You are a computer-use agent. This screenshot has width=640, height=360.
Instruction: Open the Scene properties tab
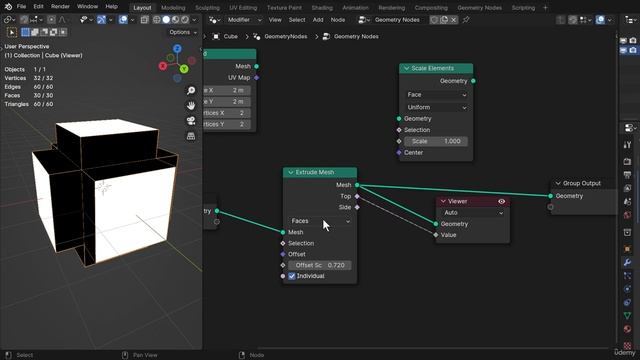628,202
